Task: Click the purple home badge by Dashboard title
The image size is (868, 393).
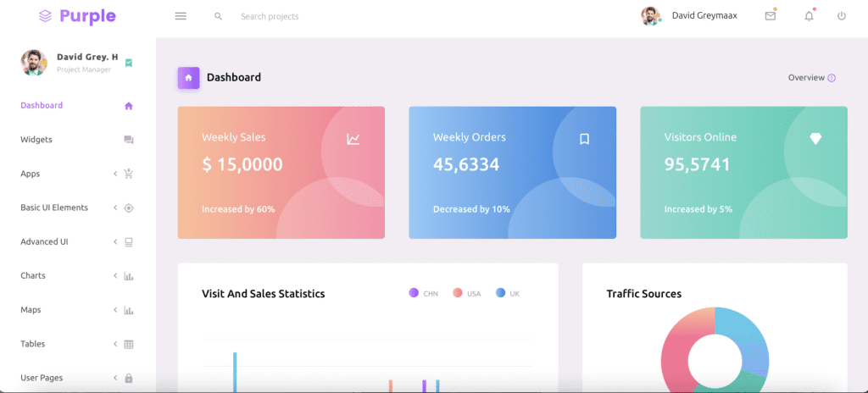Action: point(188,77)
